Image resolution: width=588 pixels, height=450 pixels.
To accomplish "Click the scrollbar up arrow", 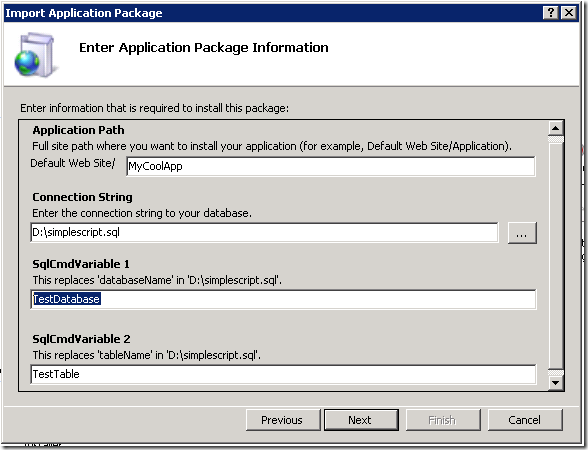I will 555,129.
